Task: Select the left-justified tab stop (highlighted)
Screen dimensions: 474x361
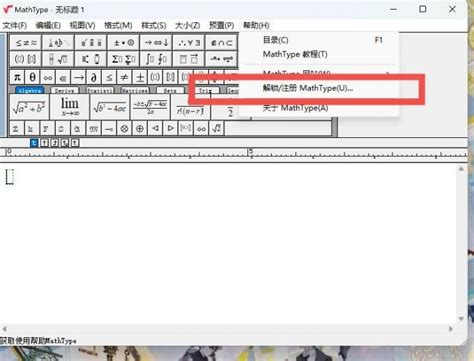Action: [x=34, y=143]
